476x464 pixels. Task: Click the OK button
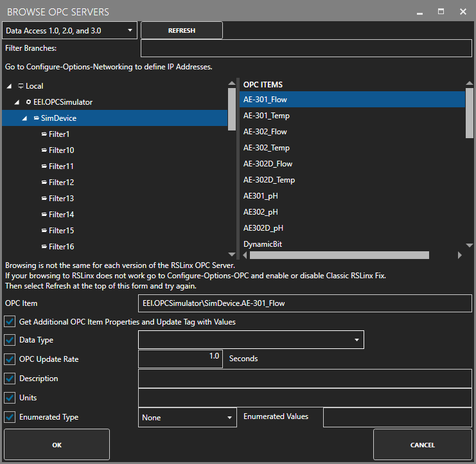click(57, 445)
